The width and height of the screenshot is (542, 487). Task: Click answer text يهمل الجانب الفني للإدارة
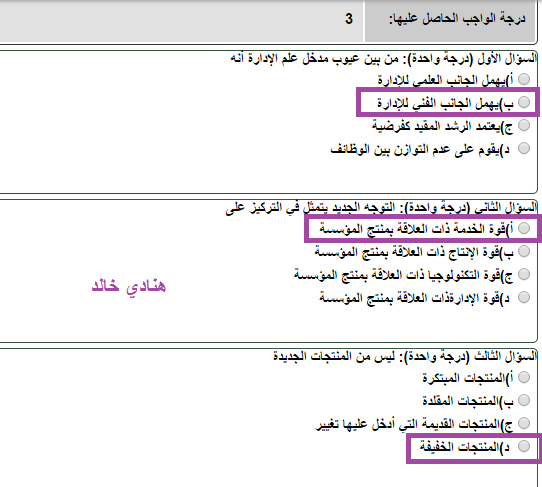[438, 103]
